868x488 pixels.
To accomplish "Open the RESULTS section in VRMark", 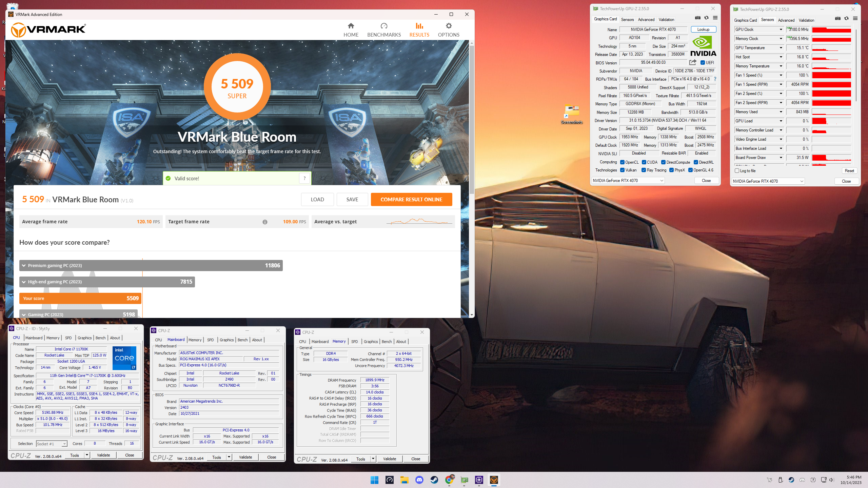I will 419,30.
